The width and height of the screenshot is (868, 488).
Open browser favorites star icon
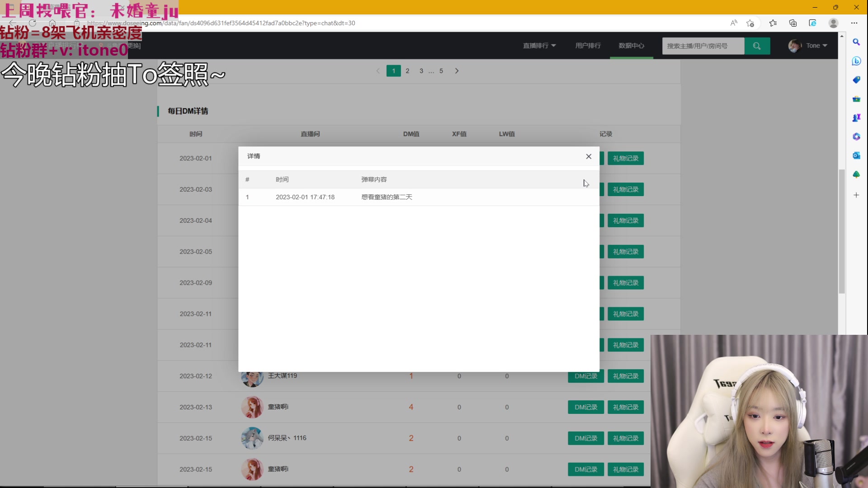[x=773, y=23]
